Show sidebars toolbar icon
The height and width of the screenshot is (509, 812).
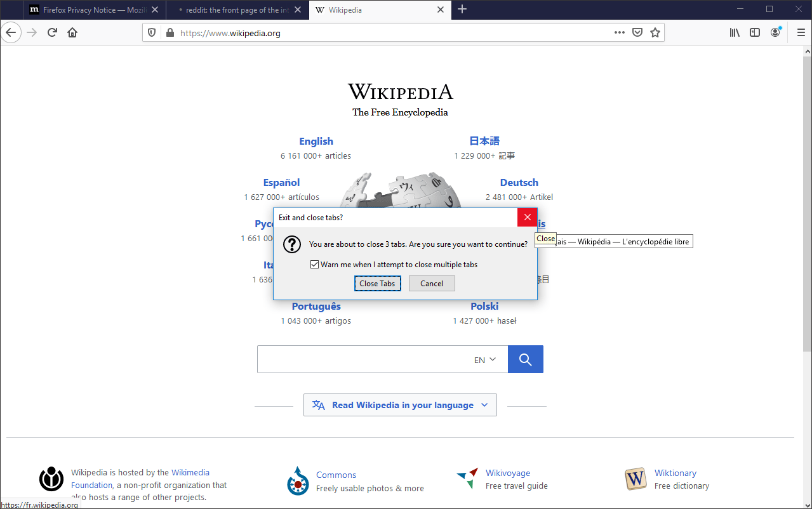(x=755, y=32)
